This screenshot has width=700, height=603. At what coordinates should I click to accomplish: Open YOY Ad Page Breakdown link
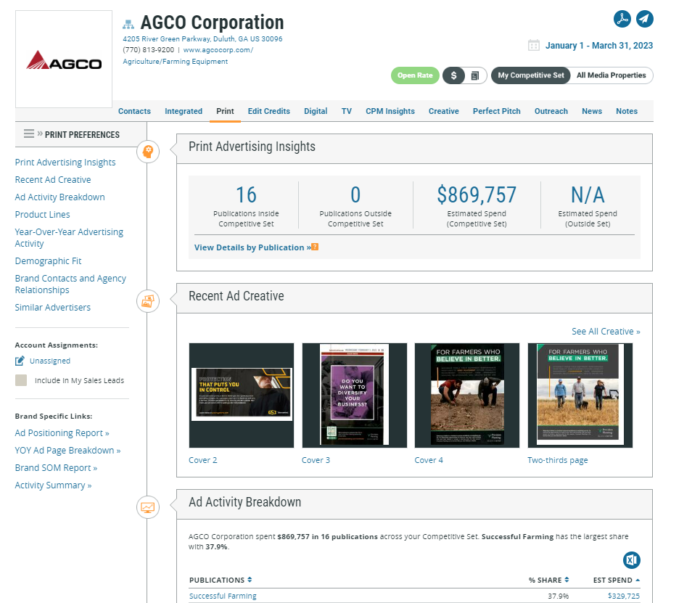point(68,450)
